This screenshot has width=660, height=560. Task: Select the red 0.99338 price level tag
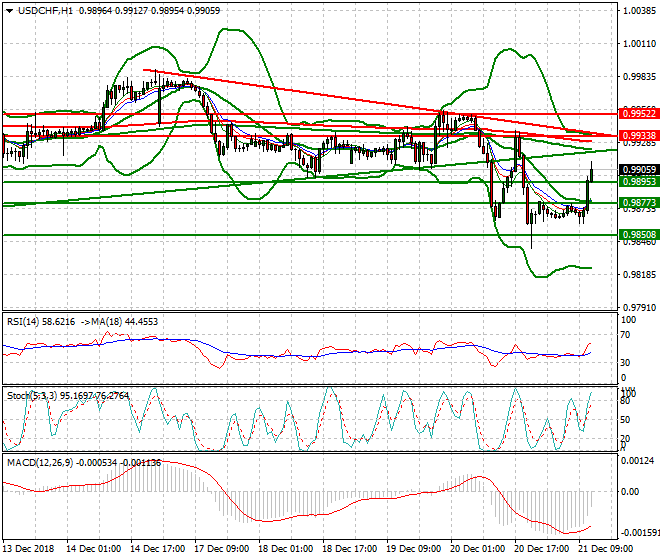tap(638, 135)
